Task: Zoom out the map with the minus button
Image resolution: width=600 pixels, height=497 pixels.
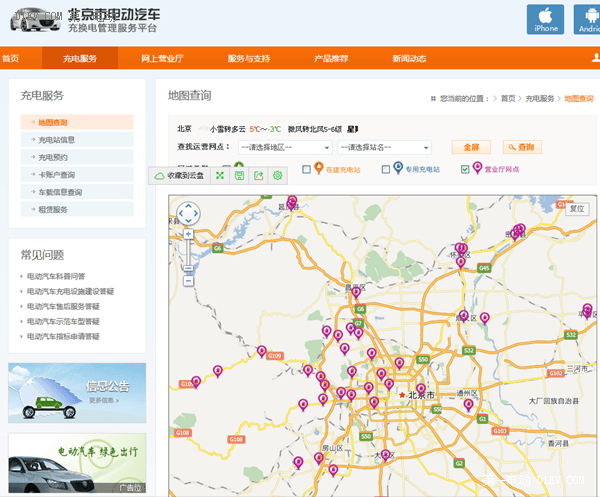Action: click(188, 281)
